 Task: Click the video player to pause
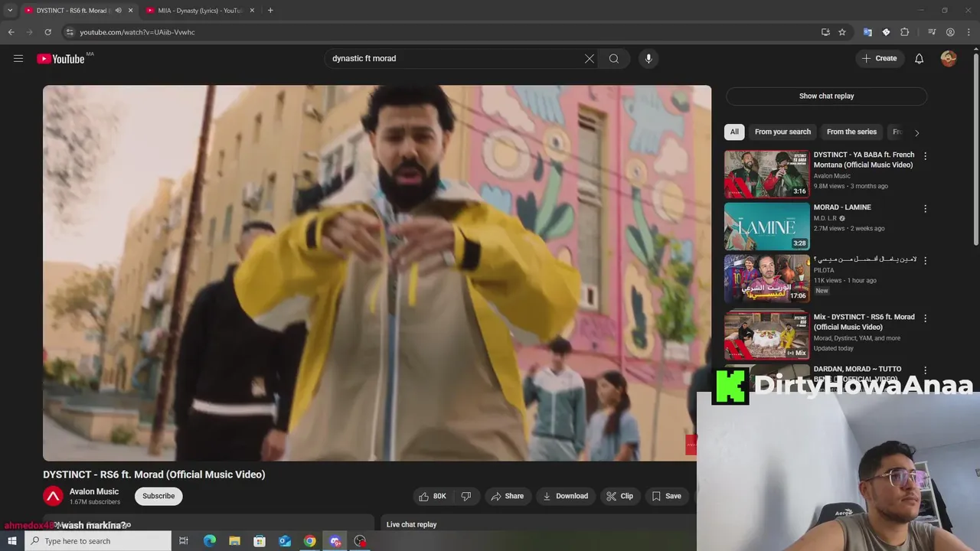[377, 273]
